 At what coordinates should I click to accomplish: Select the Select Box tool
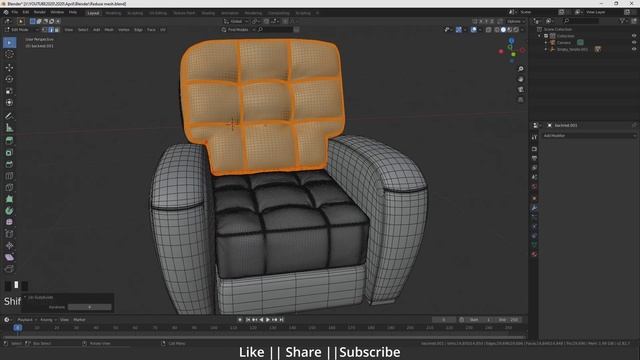(x=9, y=42)
